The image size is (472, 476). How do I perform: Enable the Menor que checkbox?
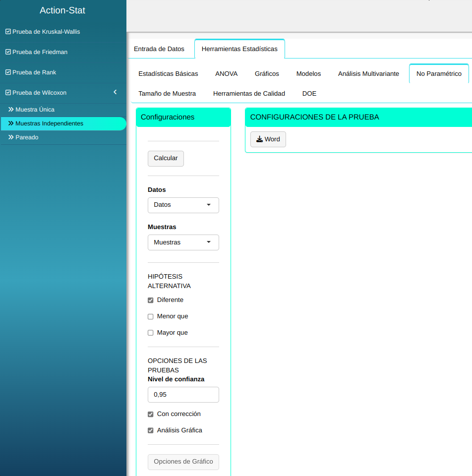coord(151,317)
